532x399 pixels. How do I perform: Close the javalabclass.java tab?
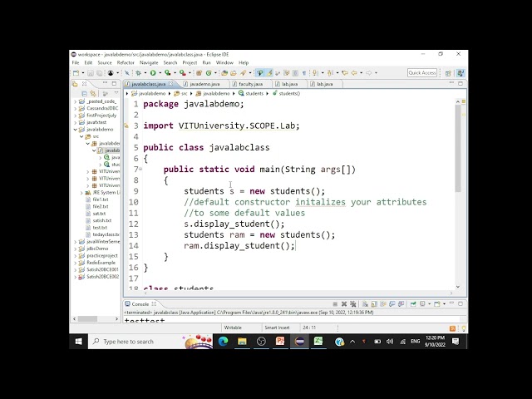171,83
